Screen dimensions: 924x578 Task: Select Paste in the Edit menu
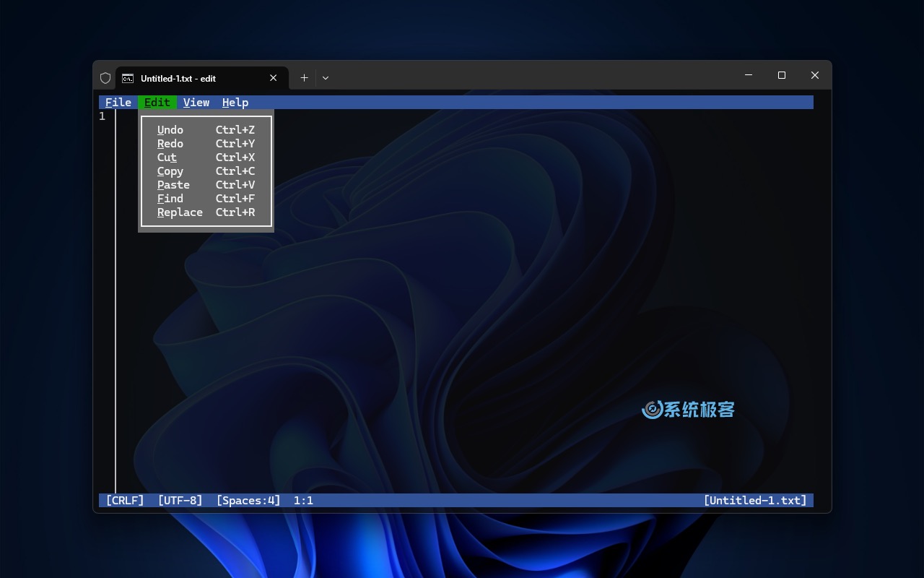pyautogui.click(x=206, y=185)
